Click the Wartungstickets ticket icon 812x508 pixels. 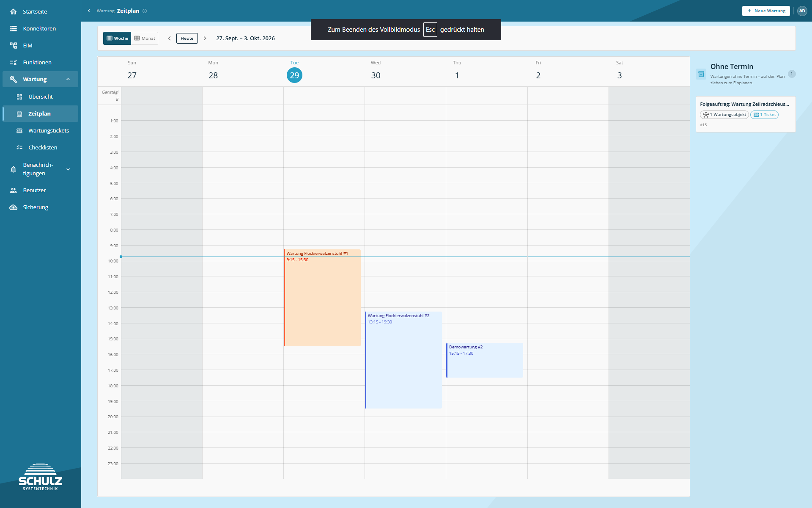coord(19,130)
